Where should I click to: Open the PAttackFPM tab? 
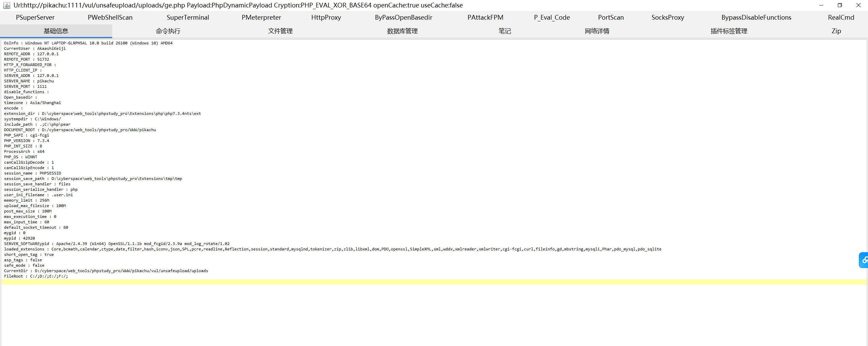486,18
